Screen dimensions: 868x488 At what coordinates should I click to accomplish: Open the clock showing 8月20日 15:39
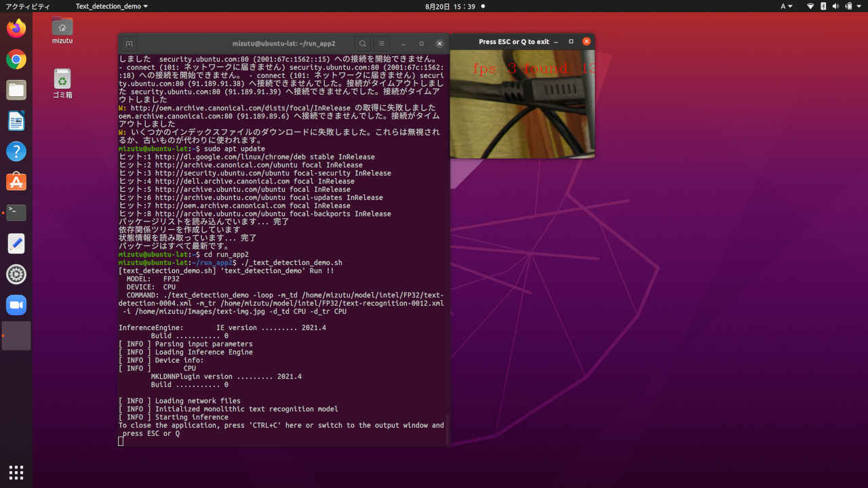450,6
